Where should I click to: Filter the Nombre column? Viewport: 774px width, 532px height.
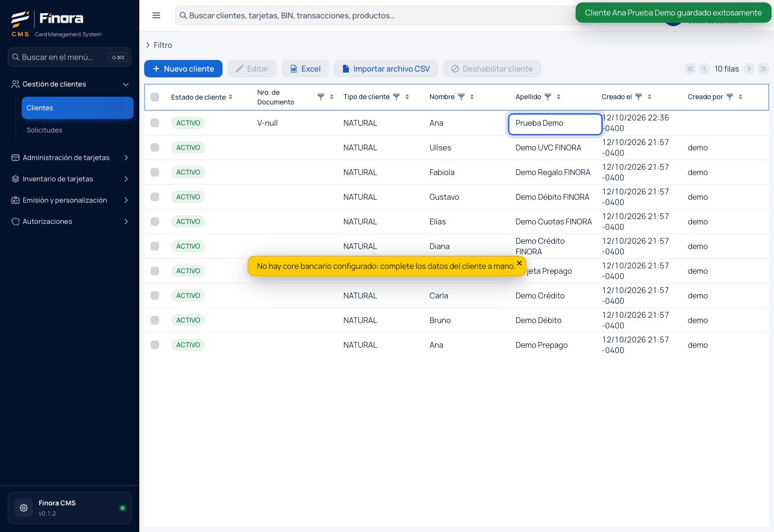pos(461,97)
